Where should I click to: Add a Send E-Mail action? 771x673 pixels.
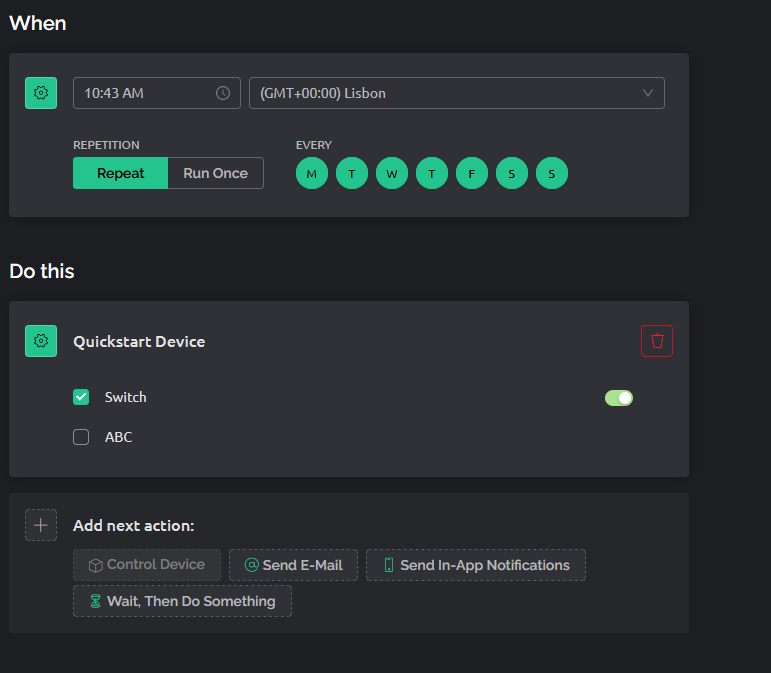(x=293, y=565)
